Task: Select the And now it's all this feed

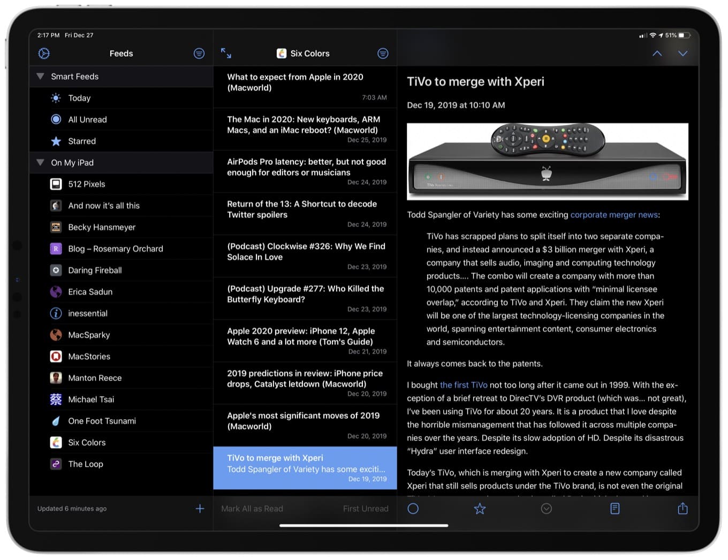Action: coord(122,206)
